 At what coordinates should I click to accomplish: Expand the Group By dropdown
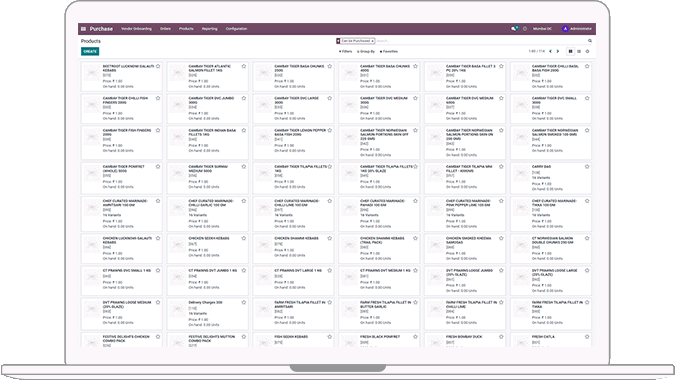tap(366, 52)
